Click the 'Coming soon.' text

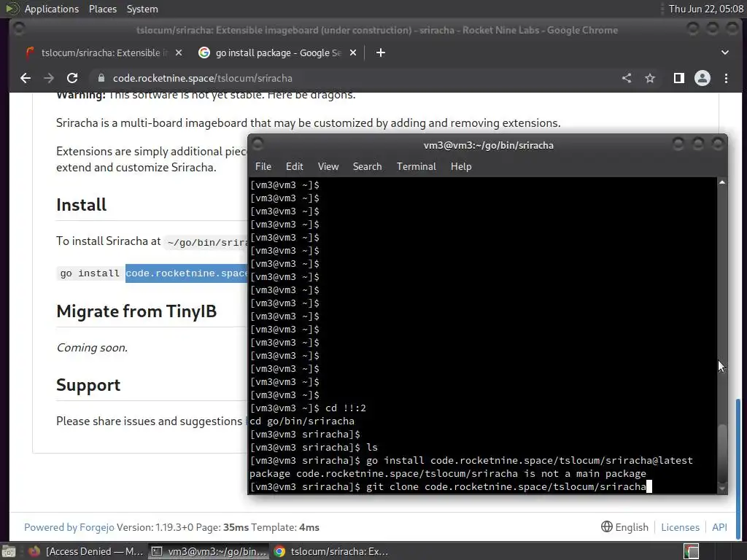tap(92, 348)
